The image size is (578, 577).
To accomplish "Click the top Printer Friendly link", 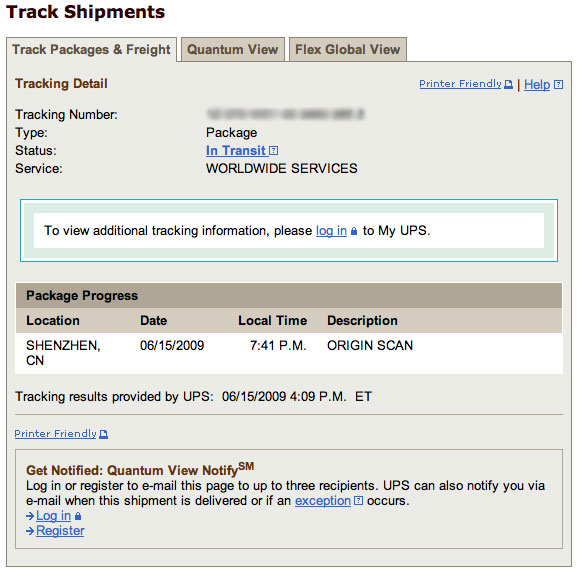I will 460,84.
